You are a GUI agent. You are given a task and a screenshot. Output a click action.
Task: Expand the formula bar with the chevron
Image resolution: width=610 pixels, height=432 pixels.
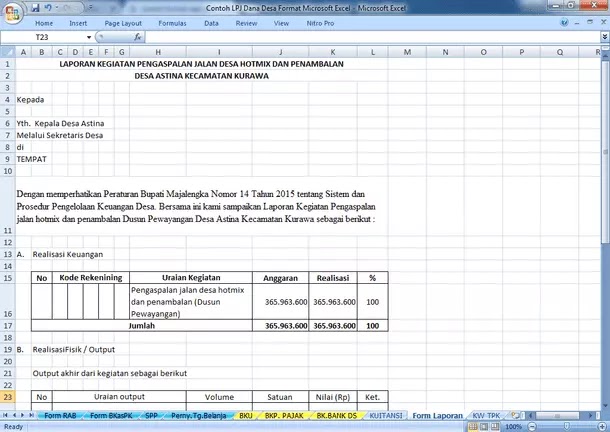click(605, 37)
